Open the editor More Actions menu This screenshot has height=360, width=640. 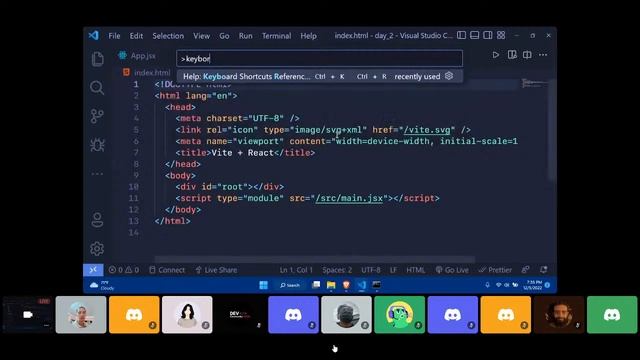[543, 55]
